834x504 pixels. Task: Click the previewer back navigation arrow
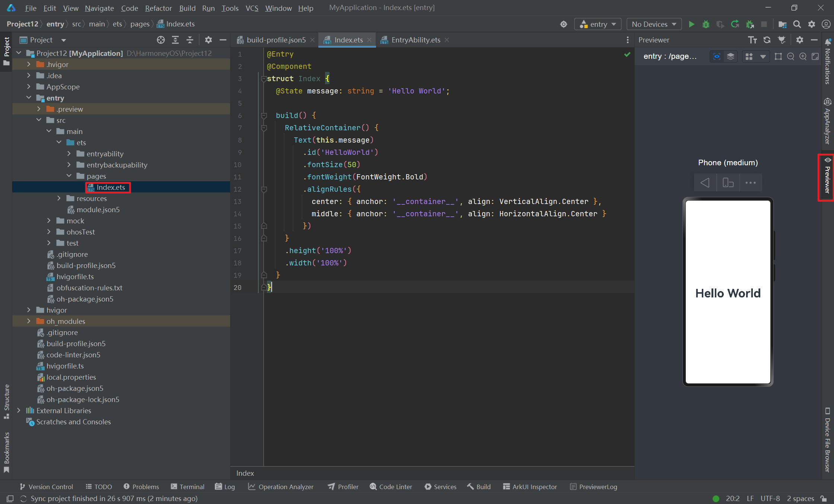(x=705, y=183)
